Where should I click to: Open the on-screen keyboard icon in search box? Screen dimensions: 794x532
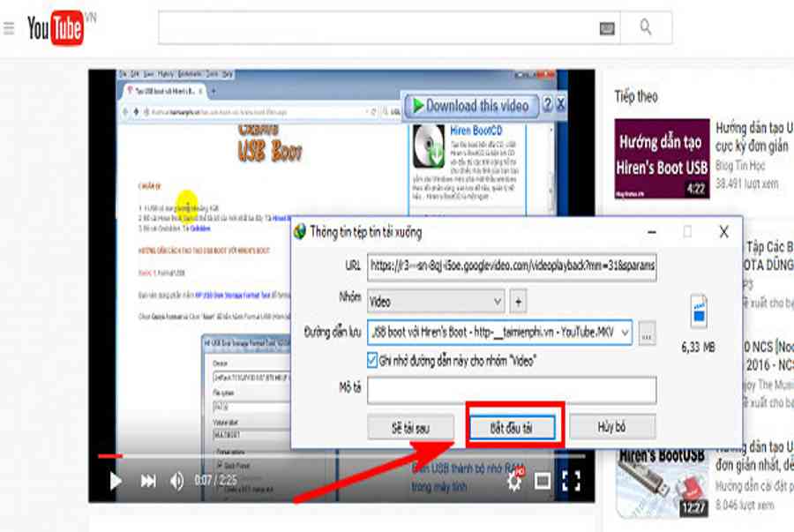click(607, 28)
